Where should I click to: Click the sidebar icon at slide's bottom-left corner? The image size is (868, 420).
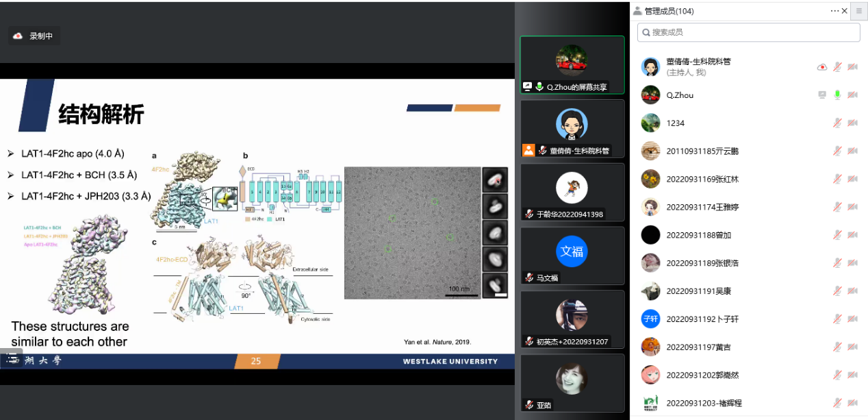point(11,358)
